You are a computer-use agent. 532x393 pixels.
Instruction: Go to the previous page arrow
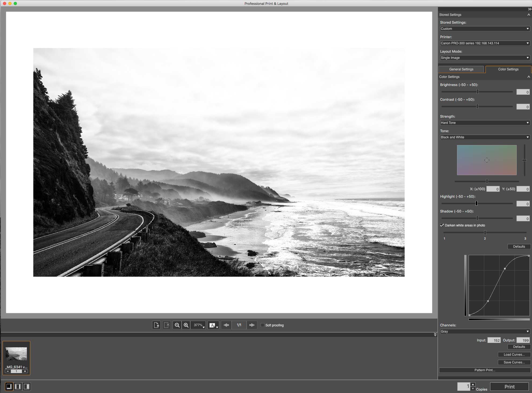(226, 325)
